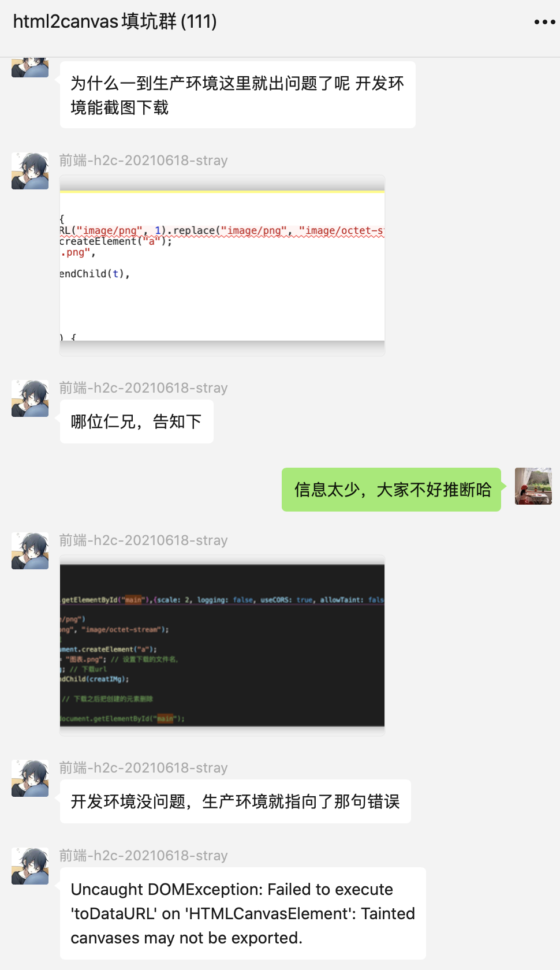Image resolution: width=560 pixels, height=970 pixels.
Task: Click sender name above the white code image
Action: pyautogui.click(x=144, y=161)
